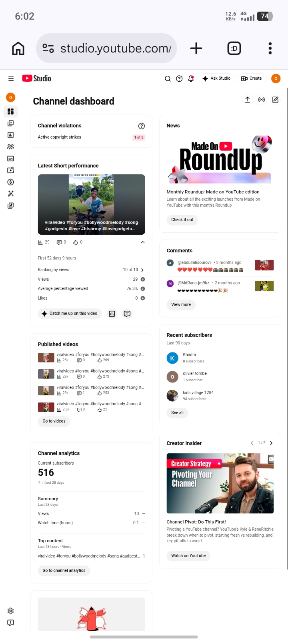Image resolution: width=288 pixels, height=644 pixels.
Task: Click the '1 of 3' copyright strikes badge
Action: [x=139, y=137]
